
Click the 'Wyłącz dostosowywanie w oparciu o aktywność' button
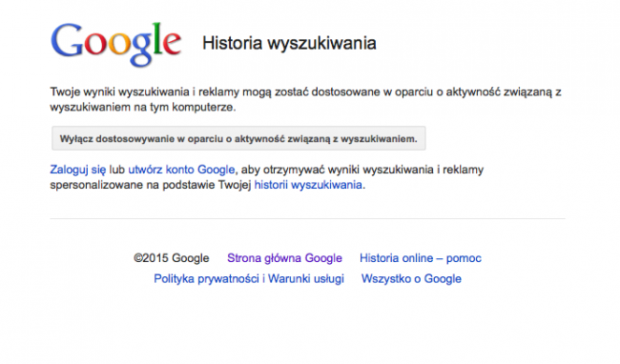tap(238, 138)
